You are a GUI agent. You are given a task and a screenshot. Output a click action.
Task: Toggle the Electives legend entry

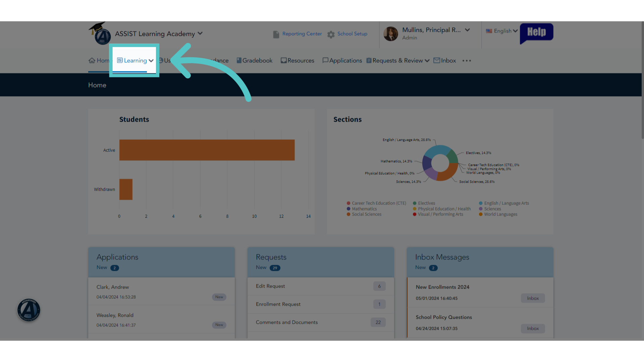point(424,203)
